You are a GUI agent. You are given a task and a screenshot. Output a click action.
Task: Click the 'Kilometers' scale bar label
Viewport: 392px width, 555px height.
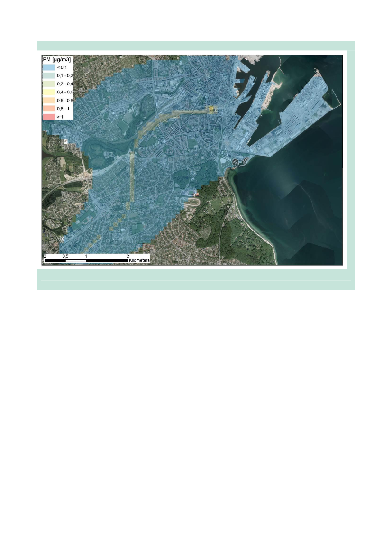139,260
